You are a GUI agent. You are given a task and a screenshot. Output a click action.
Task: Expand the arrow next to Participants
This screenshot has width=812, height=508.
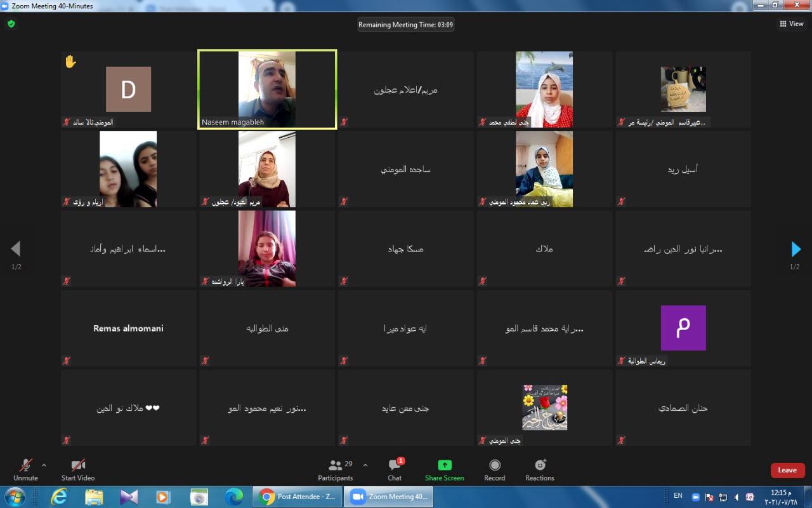point(365,465)
